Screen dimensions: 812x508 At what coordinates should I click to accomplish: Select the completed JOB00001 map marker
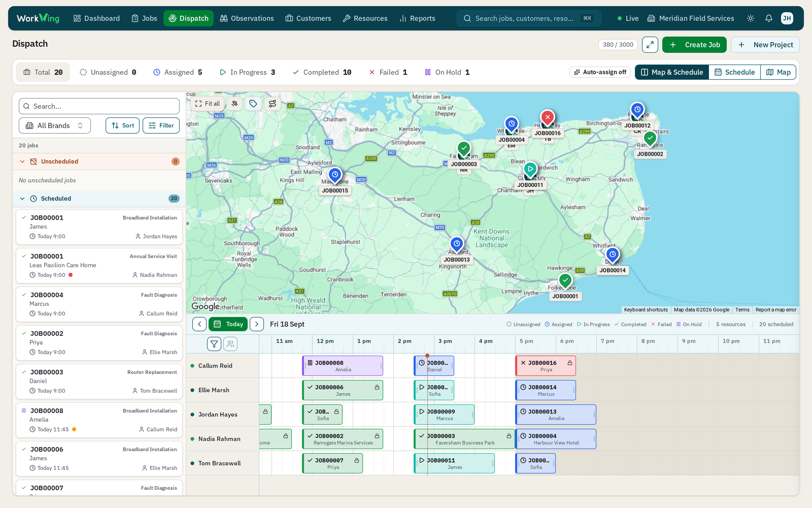point(565,281)
